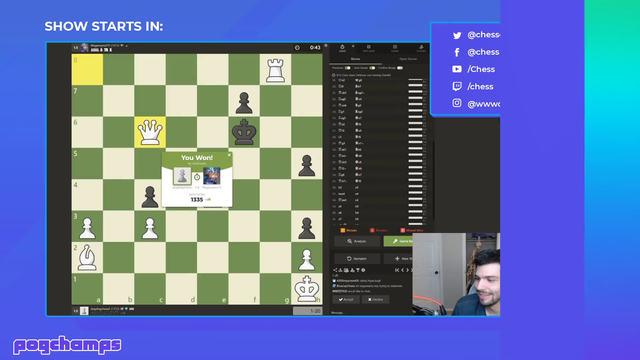
Task: Click the black pawn on c4
Action: [x=150, y=196]
